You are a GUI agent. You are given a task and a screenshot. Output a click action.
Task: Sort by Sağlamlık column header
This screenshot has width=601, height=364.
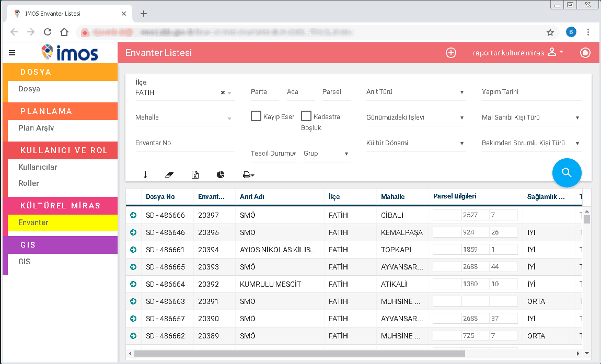[546, 197]
